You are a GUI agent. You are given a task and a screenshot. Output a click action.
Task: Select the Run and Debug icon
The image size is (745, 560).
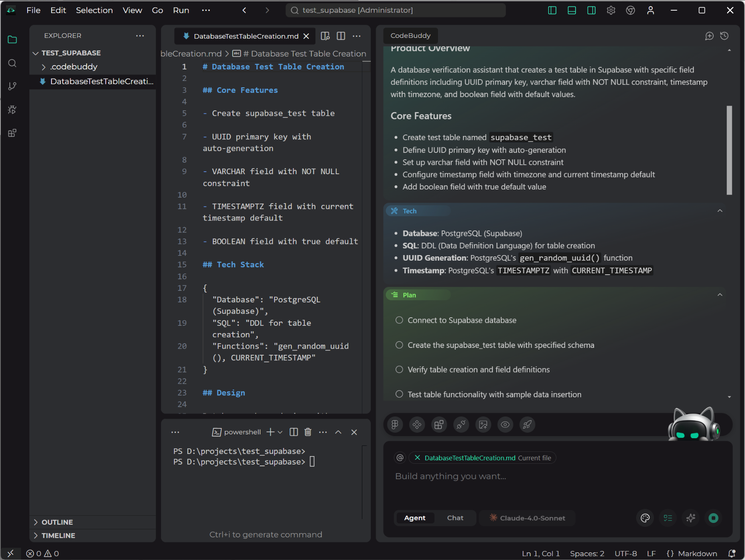coord(12,109)
